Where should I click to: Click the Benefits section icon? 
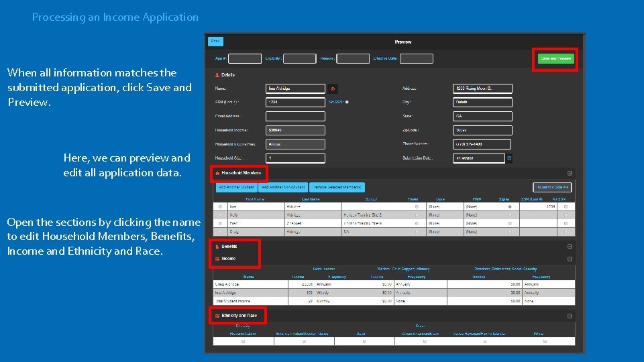pos(217,247)
